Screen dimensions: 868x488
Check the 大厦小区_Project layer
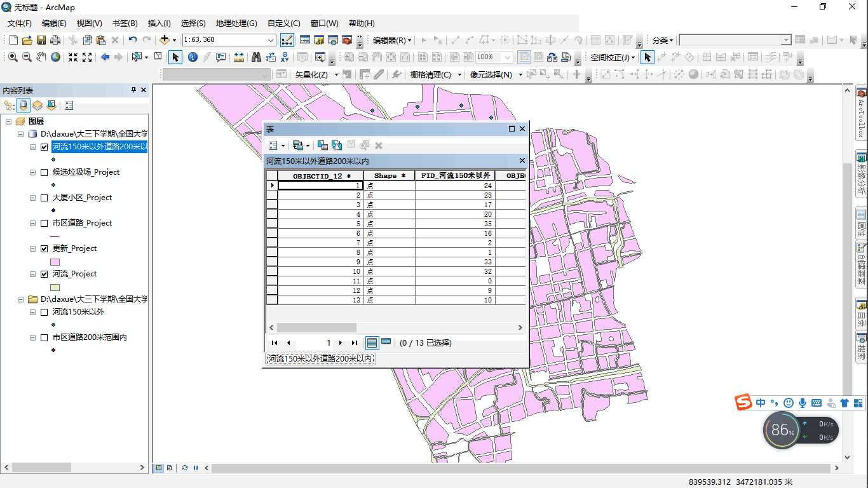[x=44, y=198]
